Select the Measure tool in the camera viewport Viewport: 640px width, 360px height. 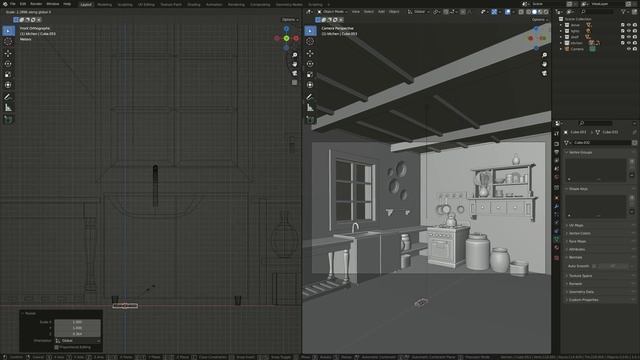pos(310,108)
